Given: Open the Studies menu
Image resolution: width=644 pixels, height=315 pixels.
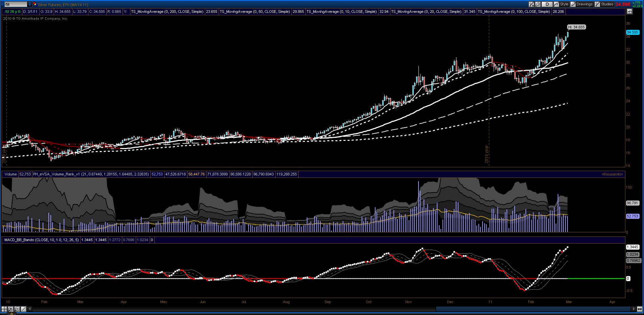Looking at the screenshot, I should [x=607, y=4].
